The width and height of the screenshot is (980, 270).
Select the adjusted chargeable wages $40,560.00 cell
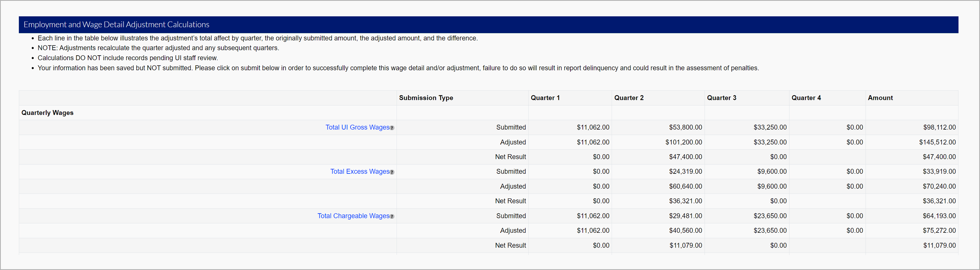685,230
